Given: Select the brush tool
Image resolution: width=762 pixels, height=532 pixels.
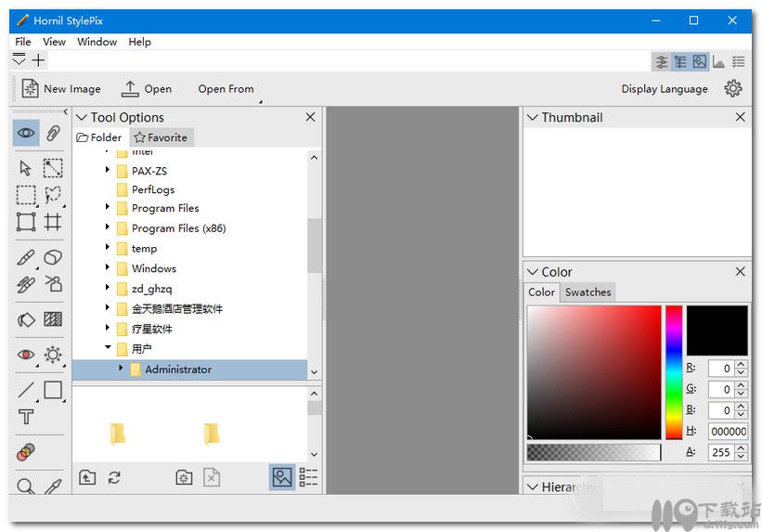Looking at the screenshot, I should (x=26, y=257).
